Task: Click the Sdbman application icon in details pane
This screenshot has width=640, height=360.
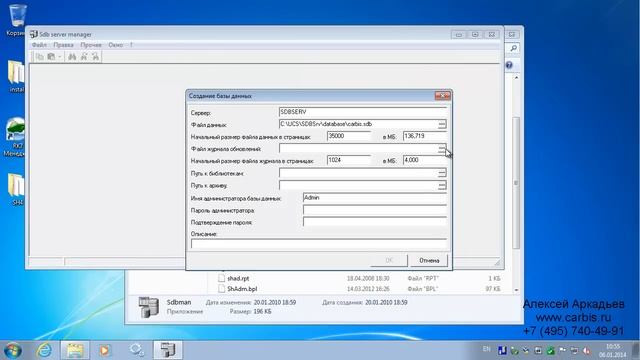Action: pos(148,307)
